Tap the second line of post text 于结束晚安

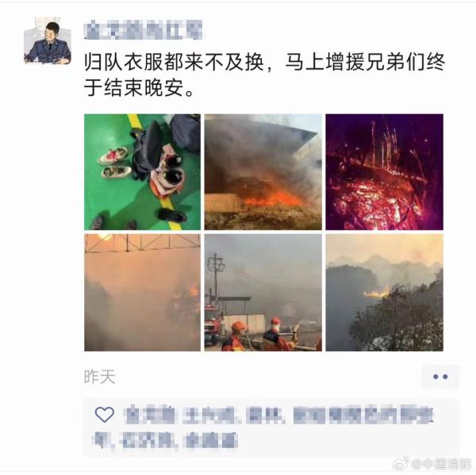tap(139, 88)
